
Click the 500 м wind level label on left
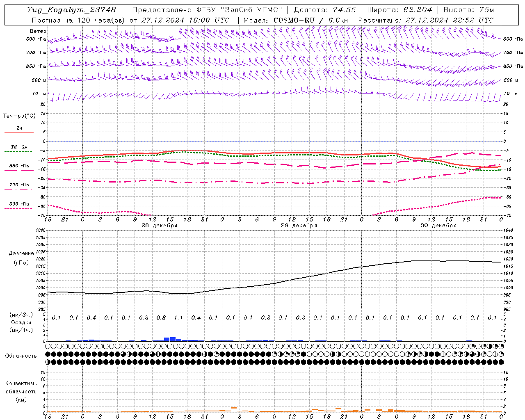pyautogui.click(x=39, y=80)
